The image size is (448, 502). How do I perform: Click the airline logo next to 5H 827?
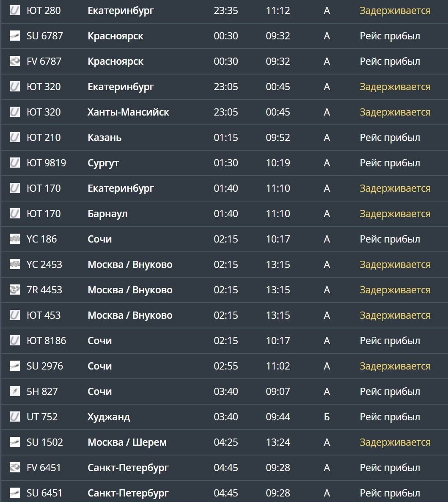(x=15, y=392)
